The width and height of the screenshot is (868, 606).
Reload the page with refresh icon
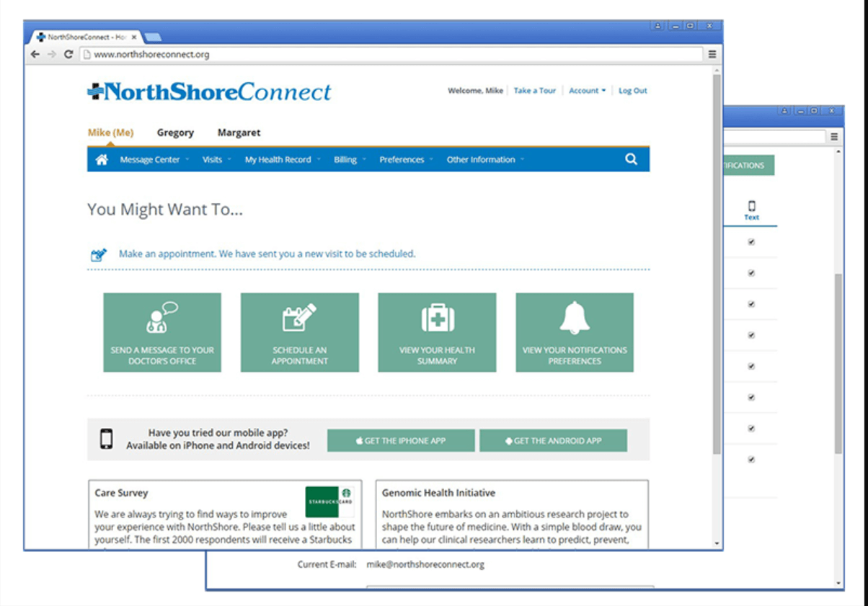(68, 54)
